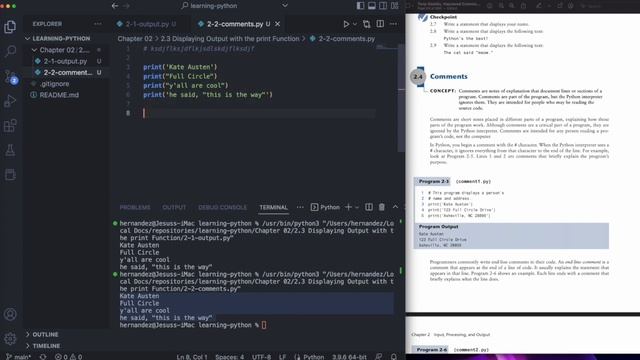Switch to the OUTPUT panel tab
The image size is (640, 360).
coord(174,207)
